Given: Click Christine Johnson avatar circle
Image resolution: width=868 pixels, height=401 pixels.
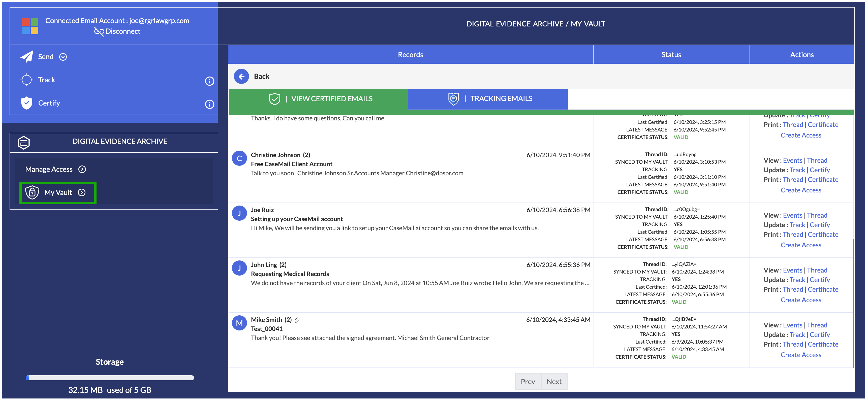Looking at the screenshot, I should pyautogui.click(x=239, y=158).
